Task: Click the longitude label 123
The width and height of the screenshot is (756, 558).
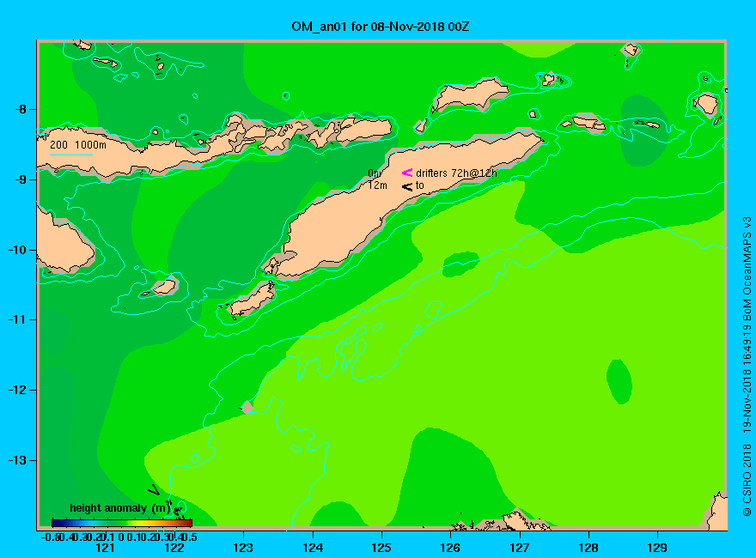Action: click(x=243, y=548)
